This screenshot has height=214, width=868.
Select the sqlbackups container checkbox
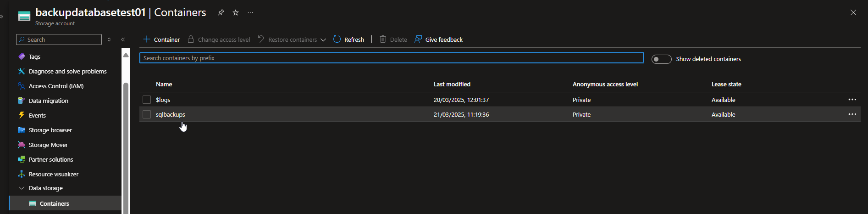point(147,114)
